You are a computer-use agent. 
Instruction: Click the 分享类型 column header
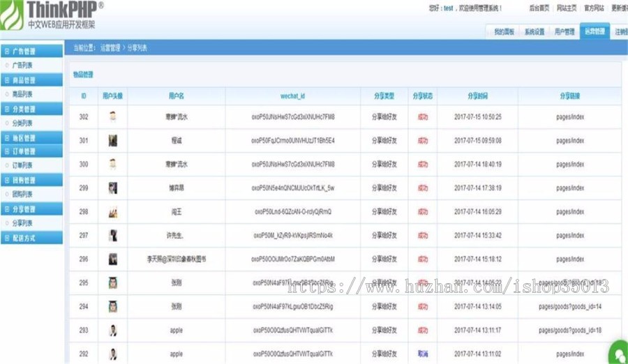pos(384,96)
